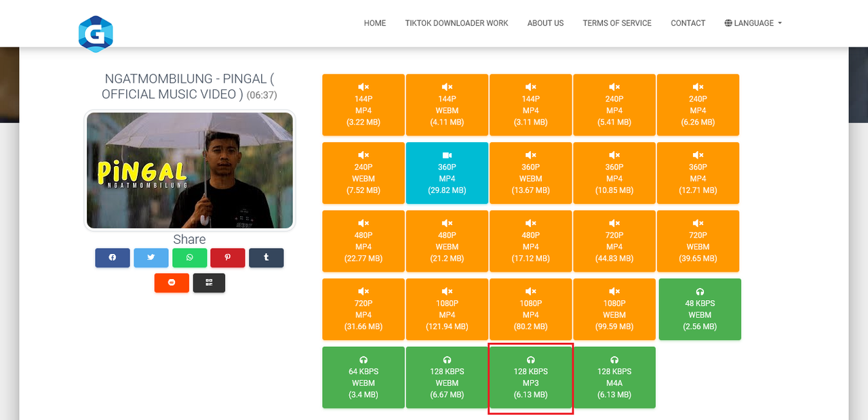Download 128 KBPS M4A audio
This screenshot has width=868, height=420.
tap(614, 377)
